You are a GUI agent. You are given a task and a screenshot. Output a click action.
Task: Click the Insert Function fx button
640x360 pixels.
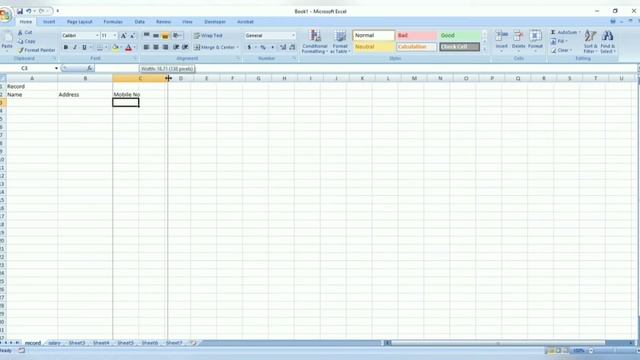90,68
